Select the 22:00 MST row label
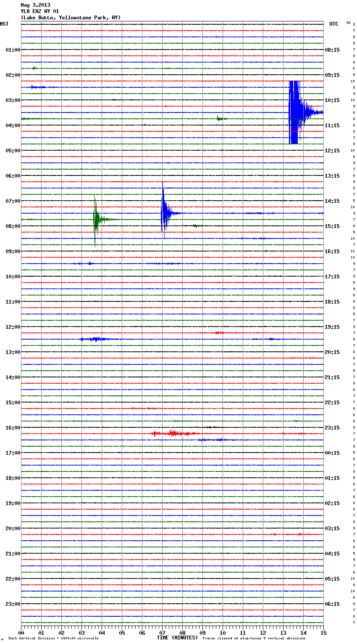The width and height of the screenshot is (357, 644). (13, 579)
